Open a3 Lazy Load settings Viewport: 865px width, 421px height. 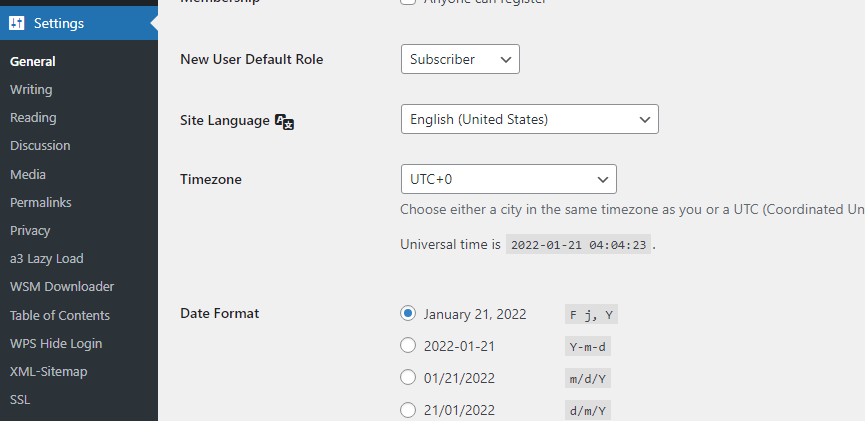(x=46, y=258)
